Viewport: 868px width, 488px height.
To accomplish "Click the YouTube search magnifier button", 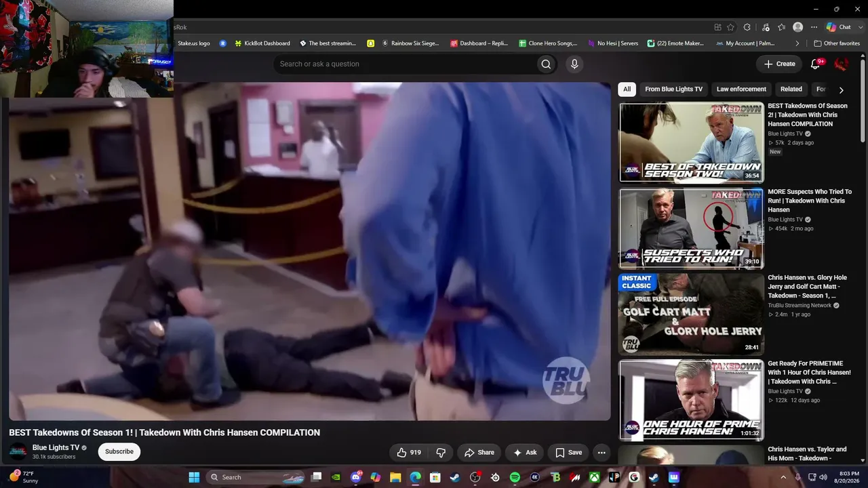I will click(545, 64).
